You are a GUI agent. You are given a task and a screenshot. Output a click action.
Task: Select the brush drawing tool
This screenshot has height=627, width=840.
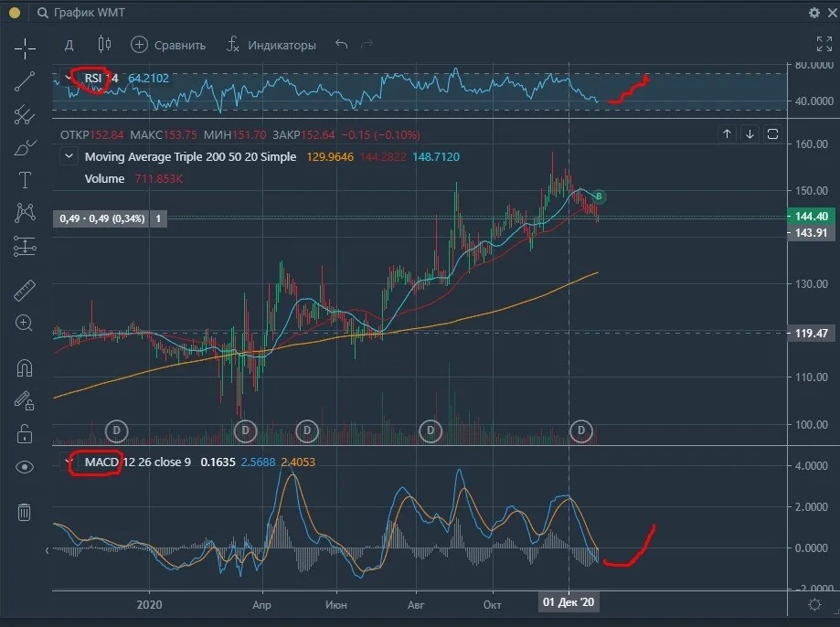pyautogui.click(x=25, y=147)
